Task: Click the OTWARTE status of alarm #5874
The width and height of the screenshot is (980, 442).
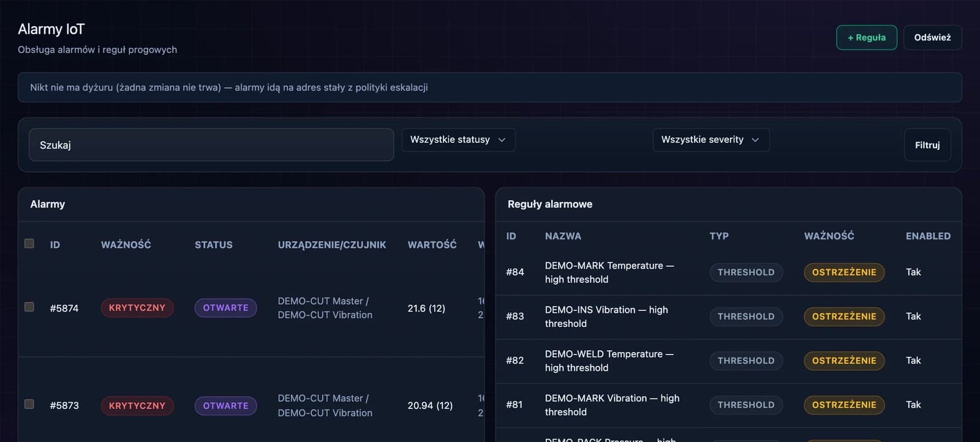Action: [225, 308]
